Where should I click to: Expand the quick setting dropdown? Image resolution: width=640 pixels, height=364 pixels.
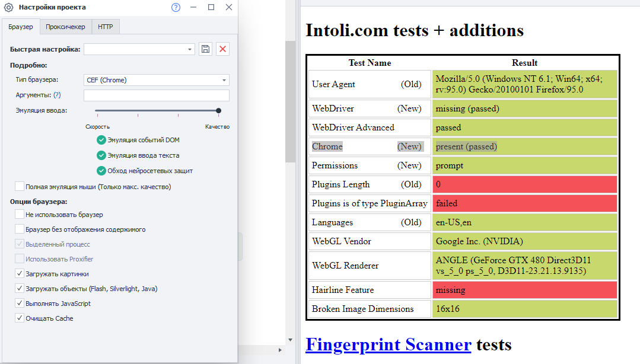coord(190,49)
